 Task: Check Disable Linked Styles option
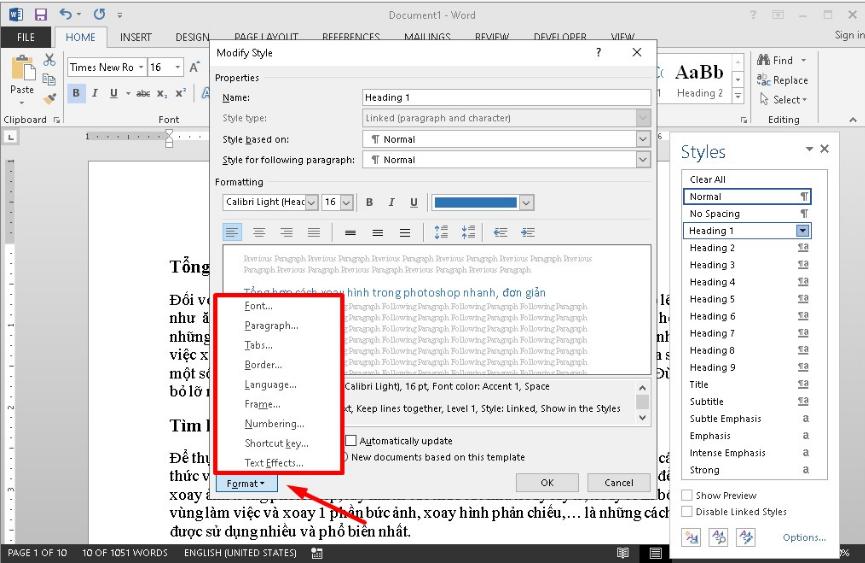tap(686, 511)
